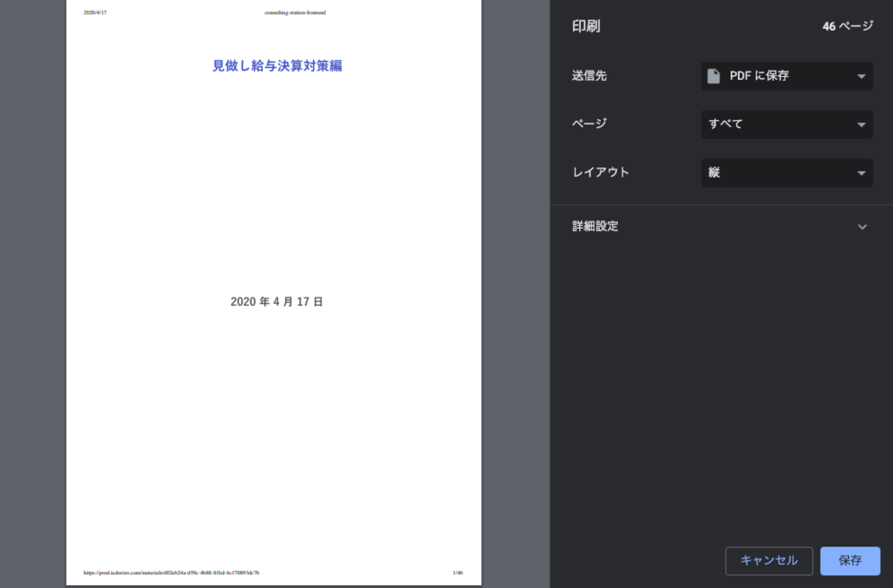
Task: Click the 送信先 dropdown arrow
Action: click(861, 77)
